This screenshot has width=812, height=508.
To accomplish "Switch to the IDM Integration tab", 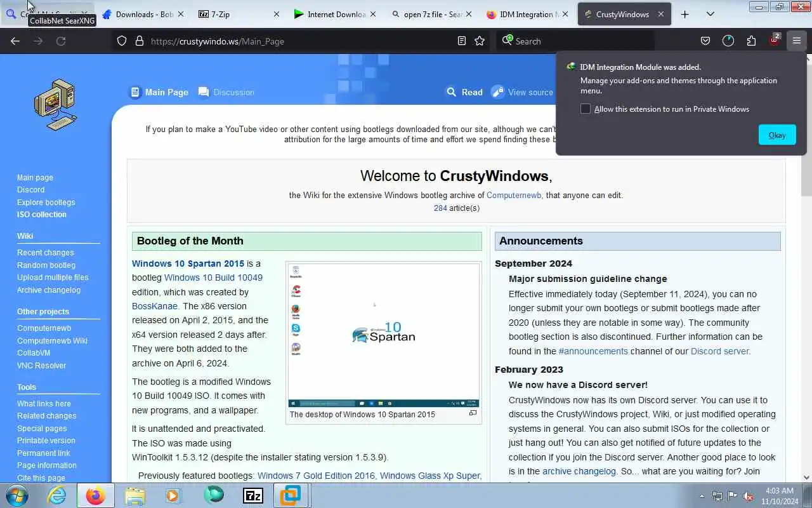I will pos(528,14).
